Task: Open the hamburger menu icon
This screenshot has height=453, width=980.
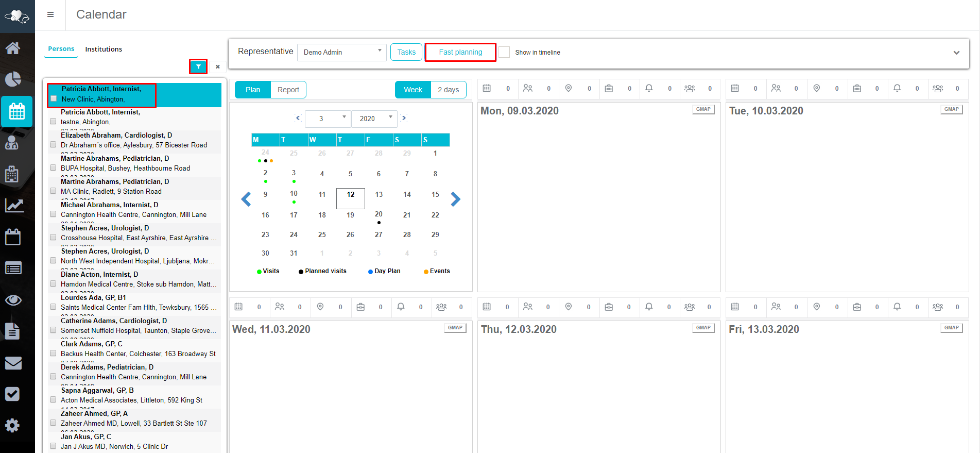Action: tap(50, 14)
